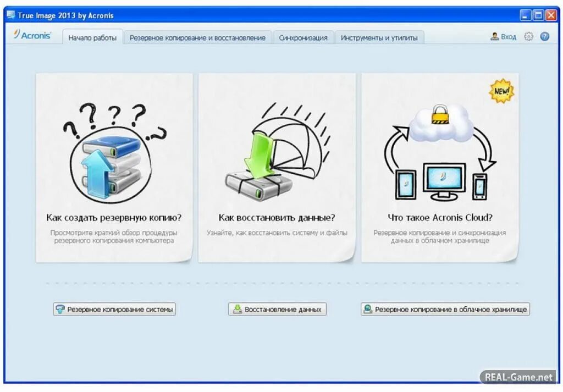Click the user icon next to Вход

(x=495, y=37)
